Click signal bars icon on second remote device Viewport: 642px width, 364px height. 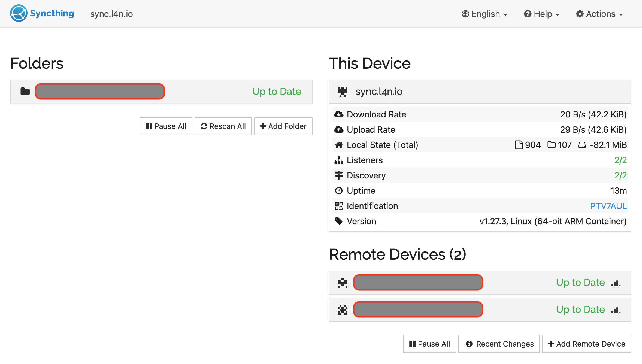point(616,310)
